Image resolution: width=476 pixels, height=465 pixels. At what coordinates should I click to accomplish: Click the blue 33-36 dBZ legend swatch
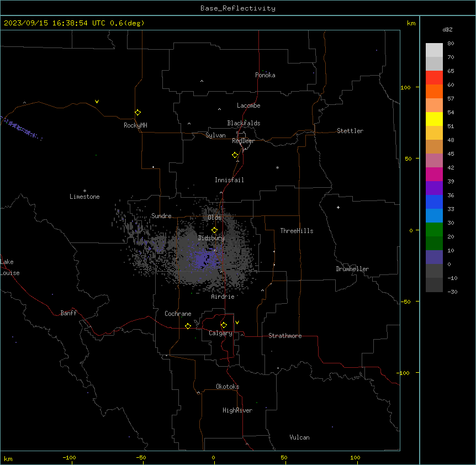pos(434,202)
